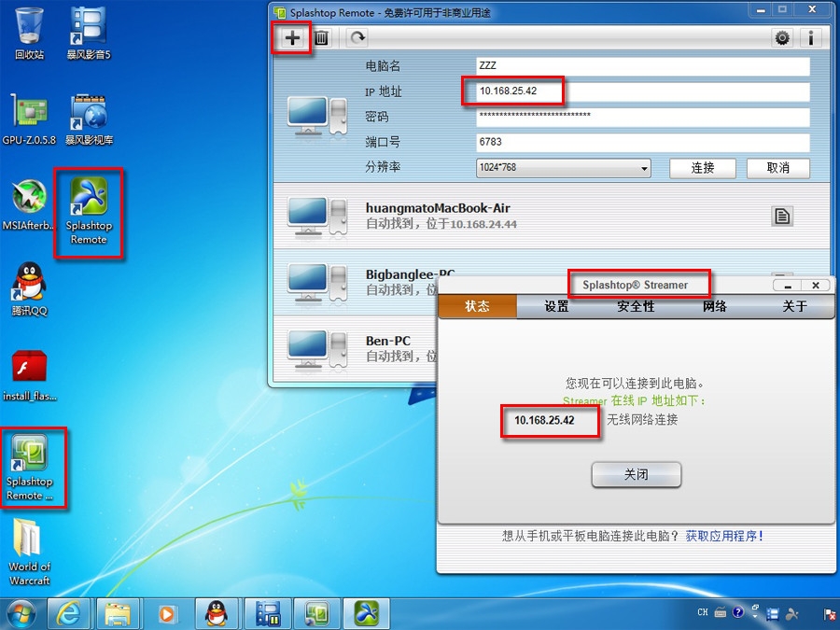Viewport: 840px width, 630px height.
Task: Open install_flash desktop file
Action: [30, 375]
